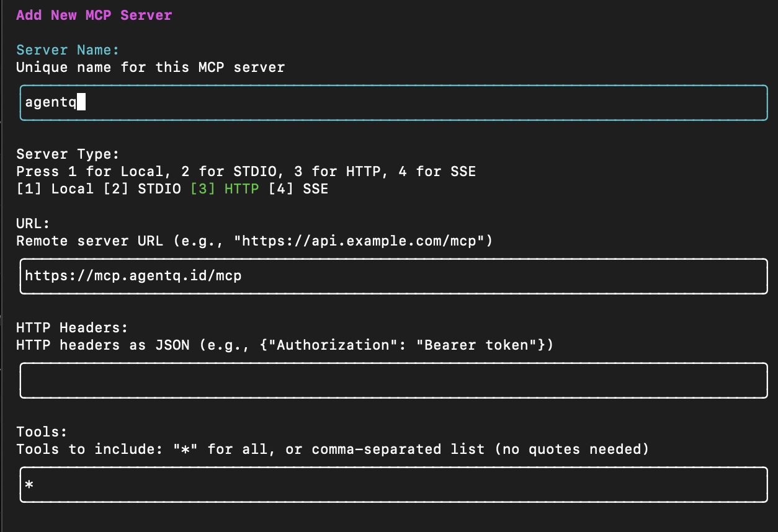This screenshot has height=532, width=778.
Task: Click the Tools field containing asterisk
Action: (x=394, y=484)
